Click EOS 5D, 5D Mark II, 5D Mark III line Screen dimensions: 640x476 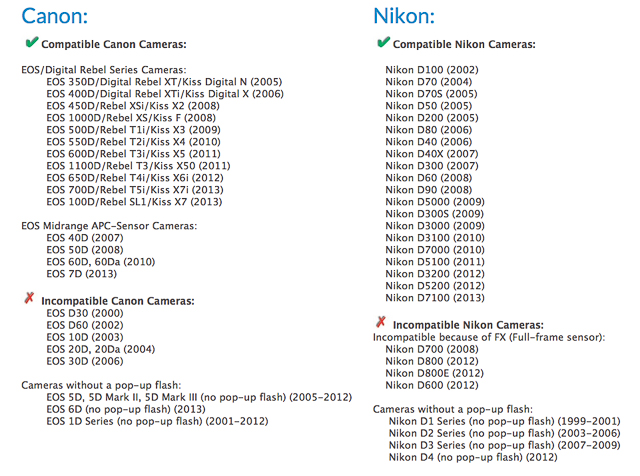click(x=199, y=397)
